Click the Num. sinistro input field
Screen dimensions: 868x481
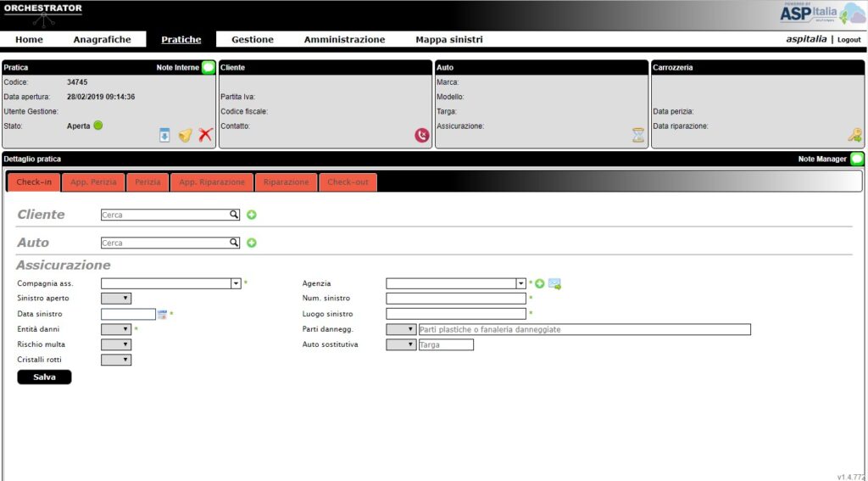[456, 299]
